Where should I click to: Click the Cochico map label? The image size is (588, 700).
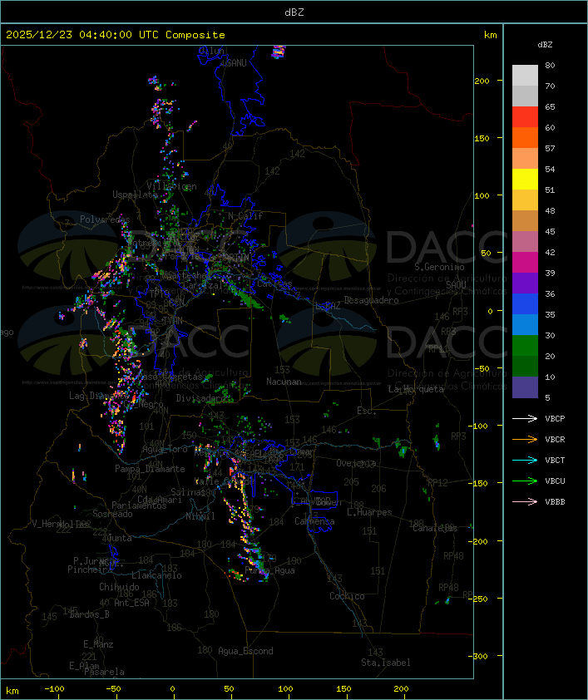coord(347,596)
